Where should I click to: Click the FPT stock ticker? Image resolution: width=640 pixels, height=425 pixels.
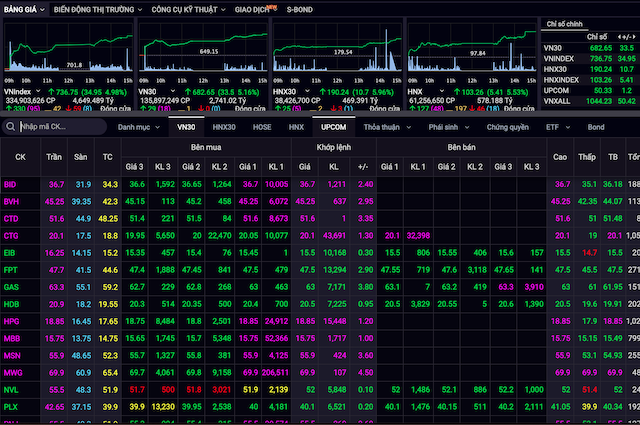tap(11, 270)
